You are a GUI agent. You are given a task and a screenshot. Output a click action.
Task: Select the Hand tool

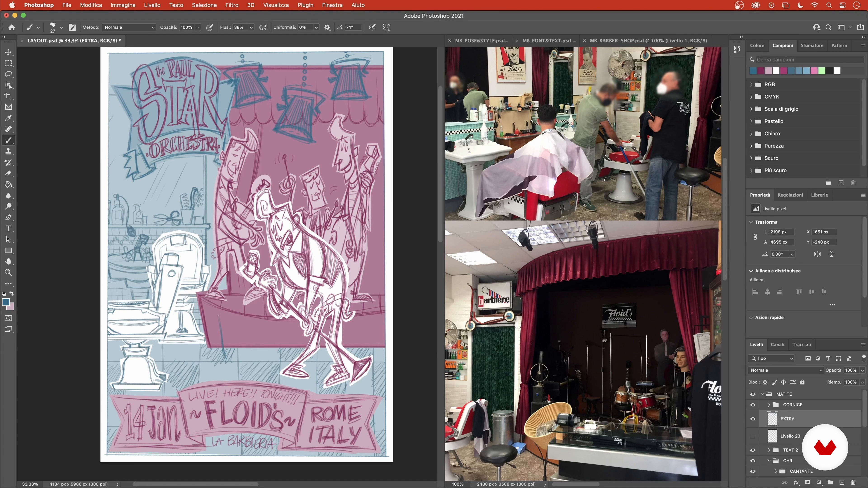(8, 262)
